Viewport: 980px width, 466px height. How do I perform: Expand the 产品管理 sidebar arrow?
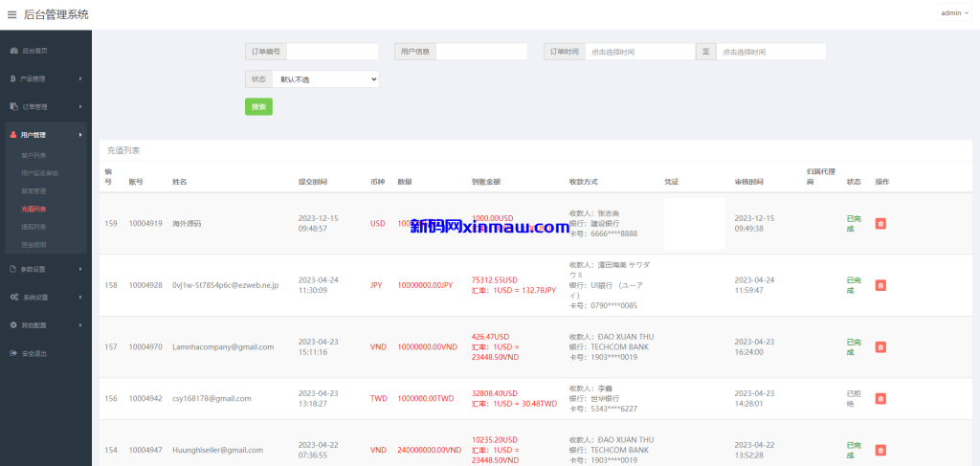point(80,78)
